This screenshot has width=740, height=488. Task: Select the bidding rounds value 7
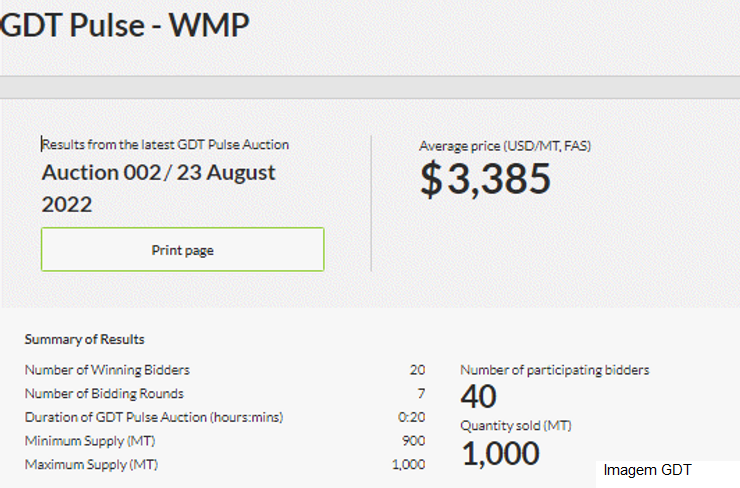(421, 394)
